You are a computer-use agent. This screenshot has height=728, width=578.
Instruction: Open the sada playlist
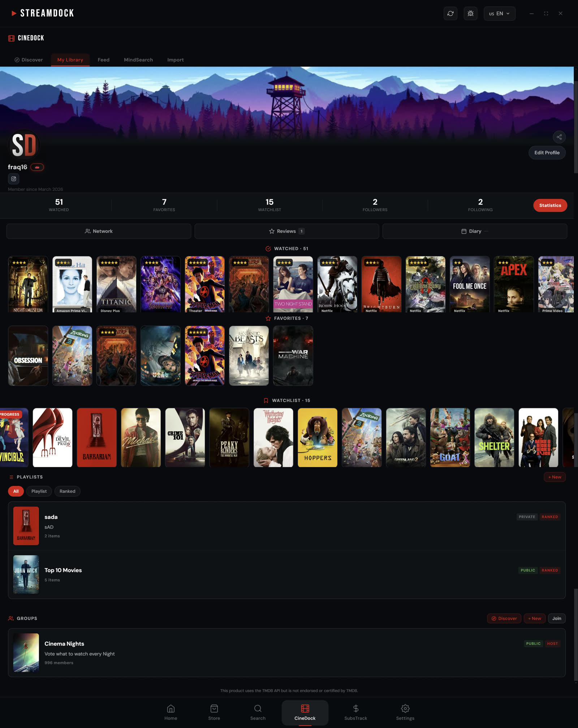click(x=287, y=526)
